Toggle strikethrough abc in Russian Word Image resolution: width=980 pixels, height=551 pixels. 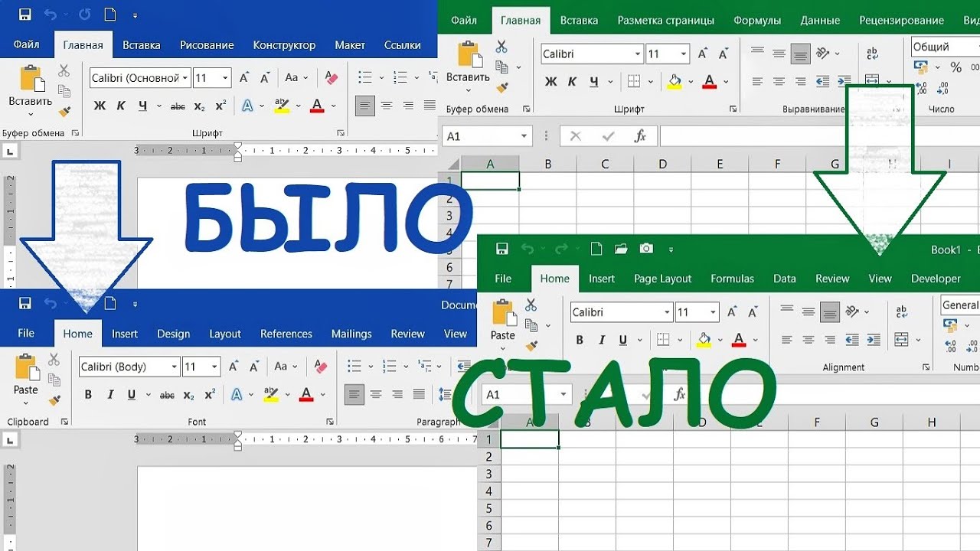(x=178, y=106)
